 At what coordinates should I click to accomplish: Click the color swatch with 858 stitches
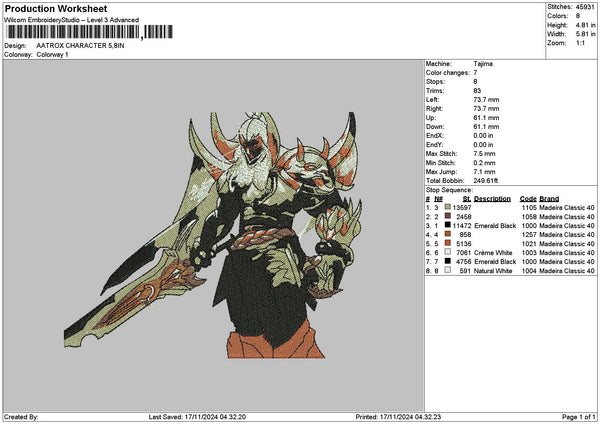[x=449, y=234]
